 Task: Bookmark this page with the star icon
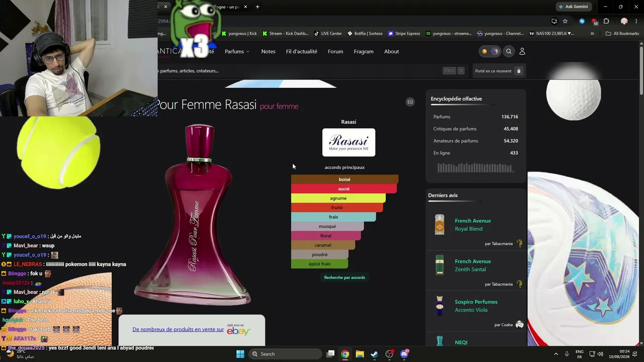(x=565, y=21)
